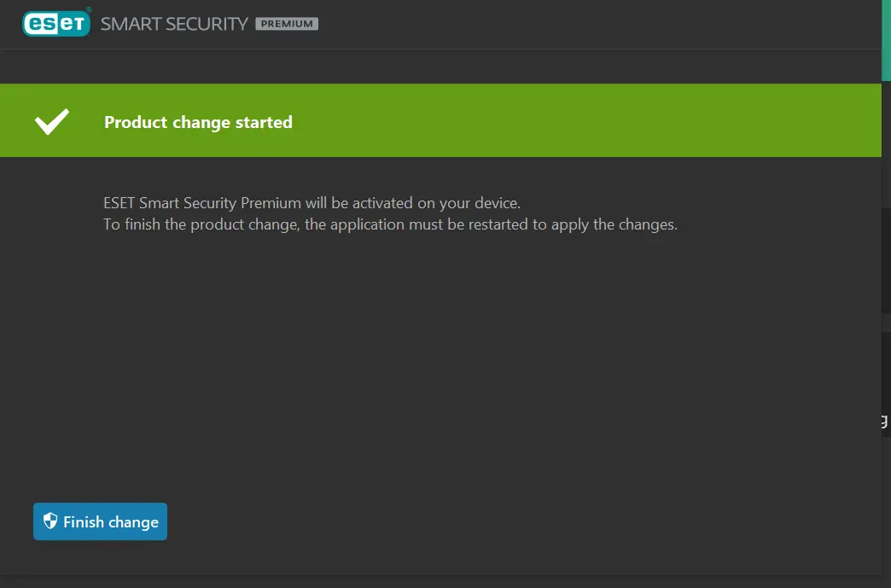Click the partly hidden letter at the right edge

[884, 421]
